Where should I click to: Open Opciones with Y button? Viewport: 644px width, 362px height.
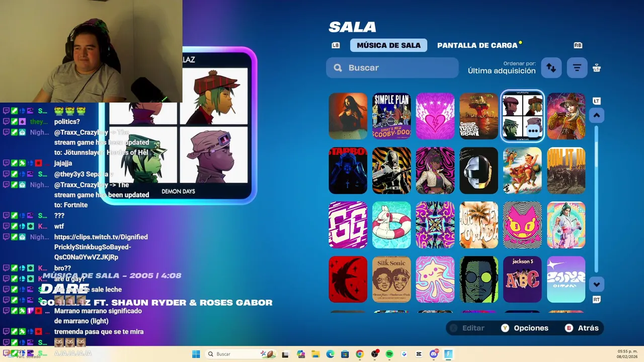tap(525, 328)
